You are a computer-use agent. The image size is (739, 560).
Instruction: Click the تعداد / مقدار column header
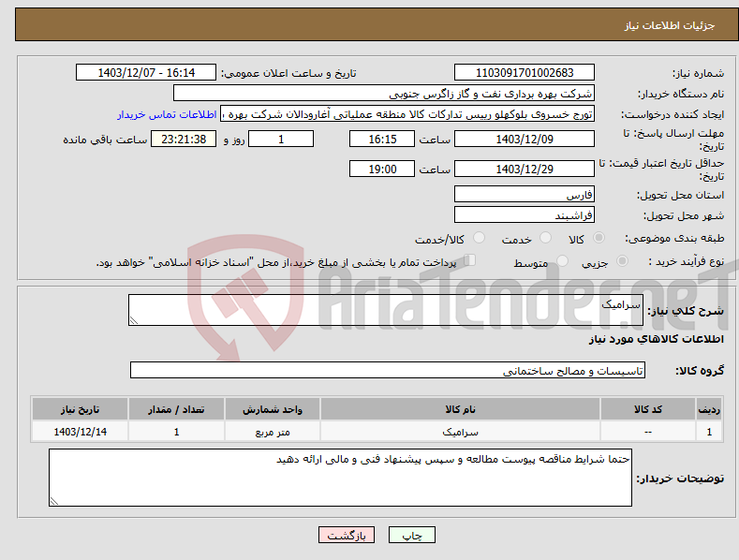click(x=176, y=409)
